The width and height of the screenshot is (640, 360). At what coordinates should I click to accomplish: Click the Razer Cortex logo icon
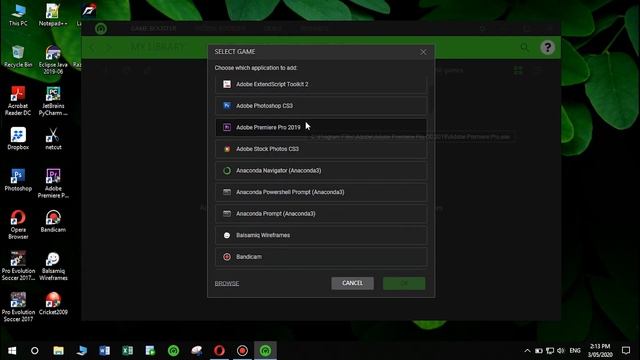[101, 29]
